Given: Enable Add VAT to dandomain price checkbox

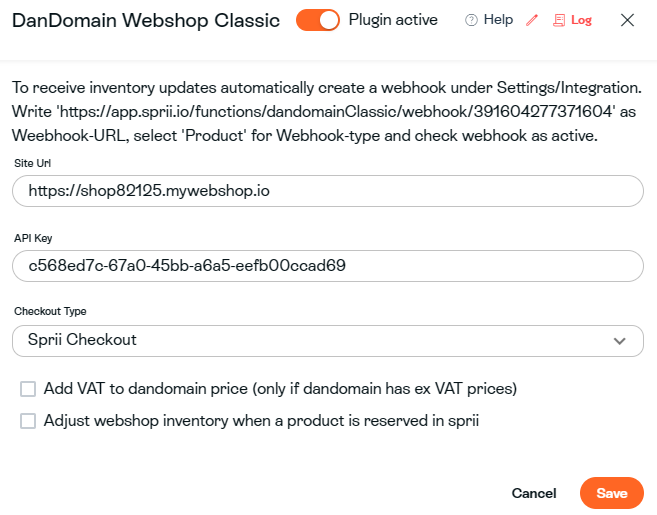Looking at the screenshot, I should (x=28, y=388).
